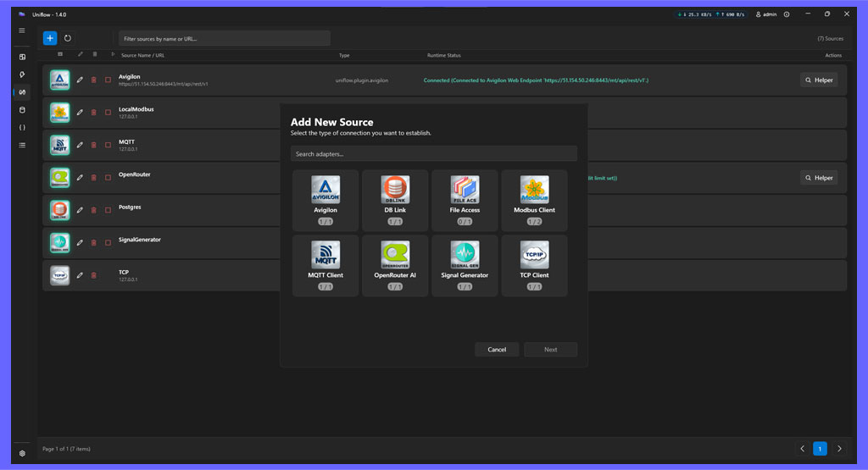Image resolution: width=868 pixels, height=470 pixels.
Task: Open Helper for the Avigilon source
Action: point(819,80)
